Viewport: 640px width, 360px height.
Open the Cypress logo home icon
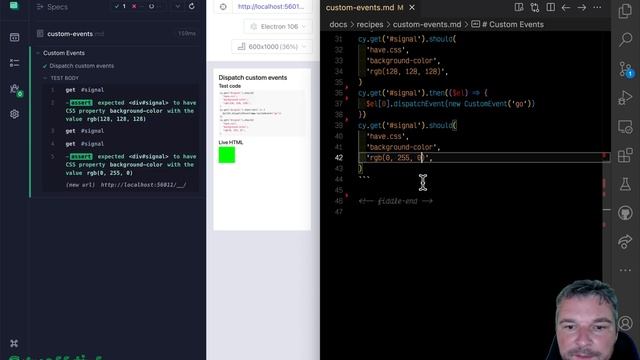(x=14, y=6)
